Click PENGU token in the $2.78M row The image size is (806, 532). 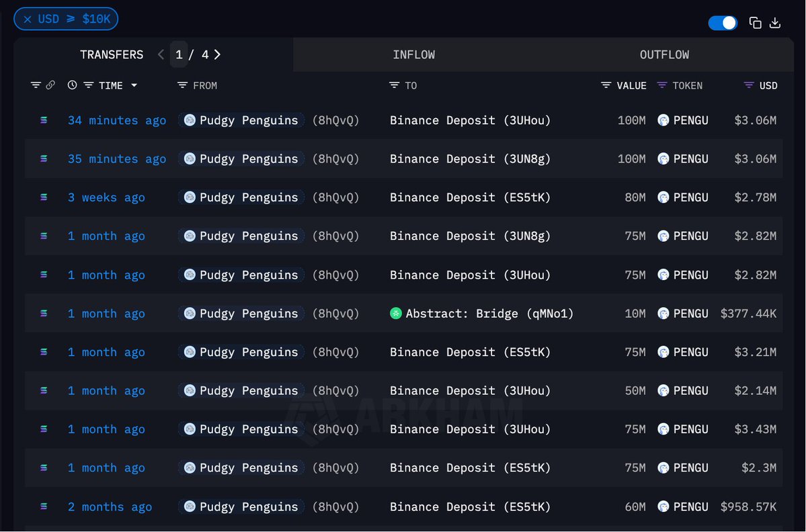[690, 197]
